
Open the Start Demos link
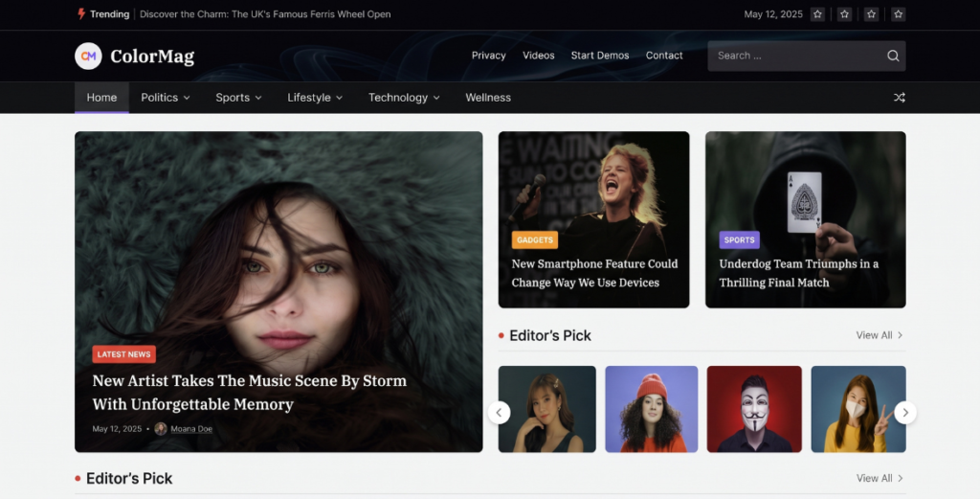pyautogui.click(x=600, y=56)
